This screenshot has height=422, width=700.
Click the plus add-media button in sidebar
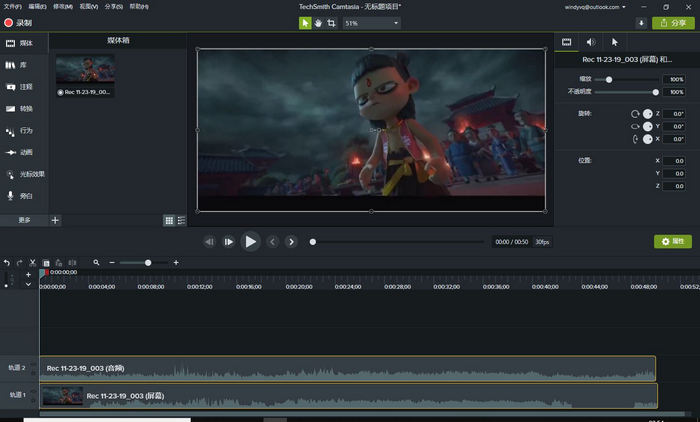55,220
